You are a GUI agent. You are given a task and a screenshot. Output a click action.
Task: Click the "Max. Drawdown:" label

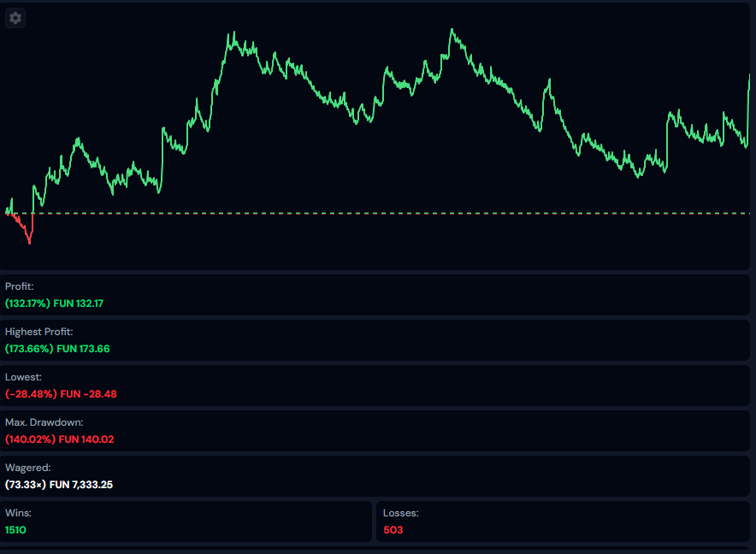tap(44, 421)
